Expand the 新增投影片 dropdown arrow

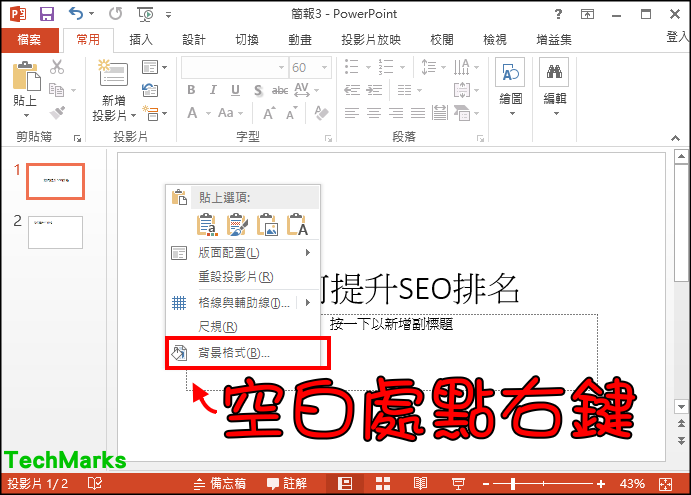pyautogui.click(x=133, y=115)
